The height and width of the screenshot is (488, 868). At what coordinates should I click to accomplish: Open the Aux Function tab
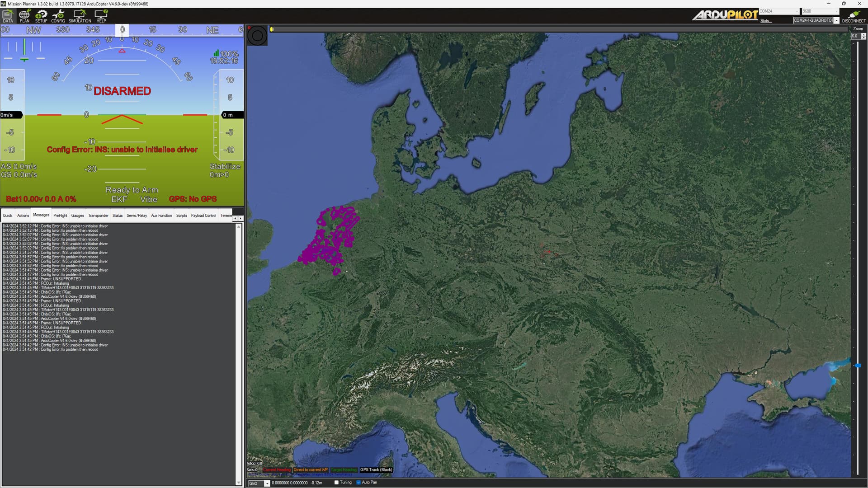click(161, 216)
